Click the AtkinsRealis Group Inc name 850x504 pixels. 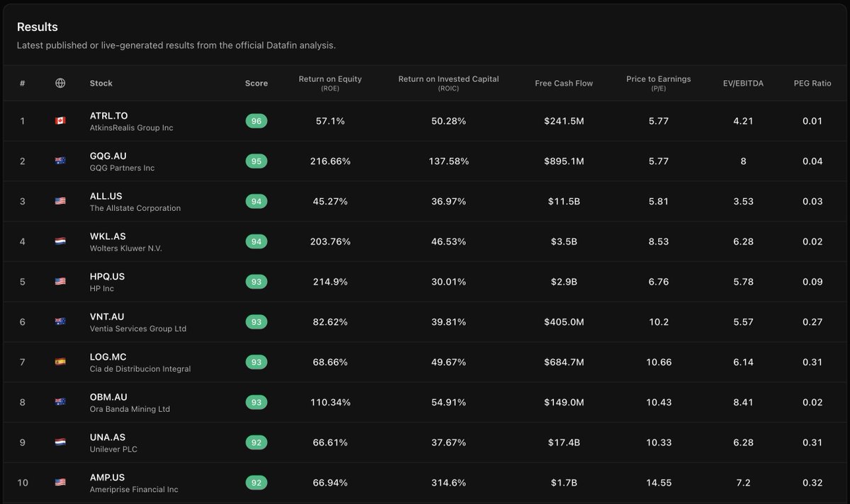click(132, 128)
